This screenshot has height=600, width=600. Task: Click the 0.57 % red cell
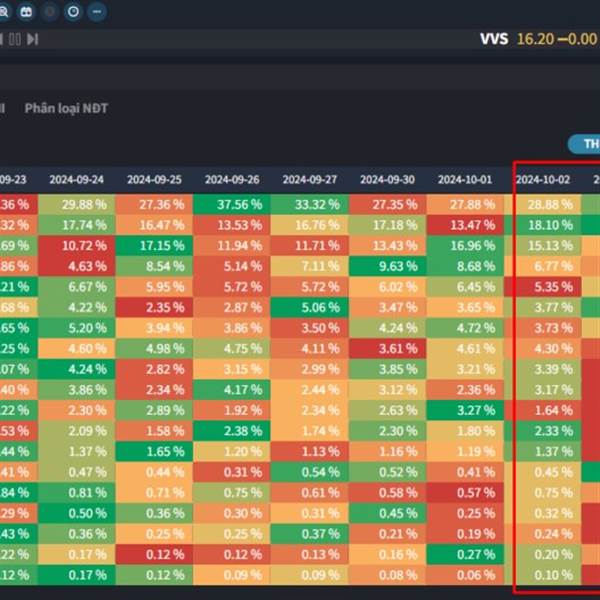(x=465, y=493)
